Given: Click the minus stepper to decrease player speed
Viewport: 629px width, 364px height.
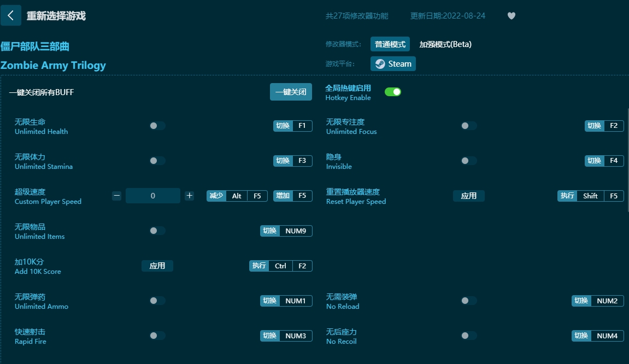Looking at the screenshot, I should (116, 195).
